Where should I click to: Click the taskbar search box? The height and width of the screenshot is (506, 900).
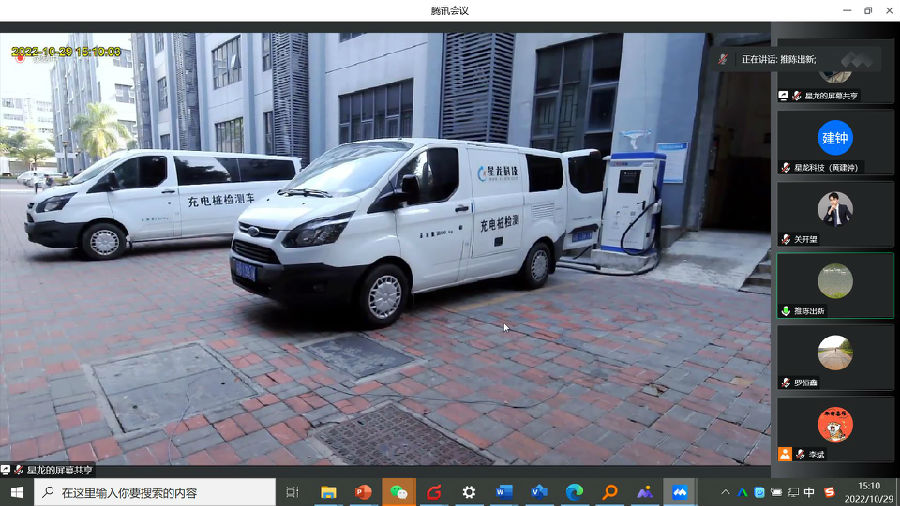click(155, 492)
